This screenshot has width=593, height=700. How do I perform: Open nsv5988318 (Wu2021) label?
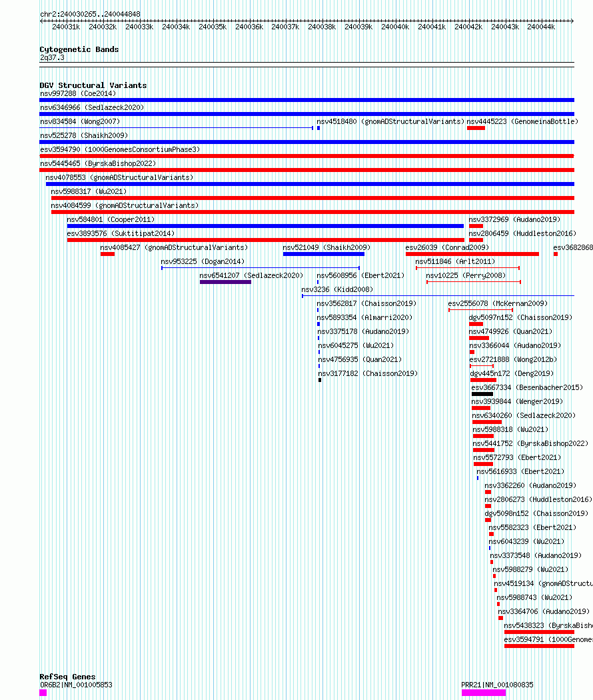tap(510, 429)
